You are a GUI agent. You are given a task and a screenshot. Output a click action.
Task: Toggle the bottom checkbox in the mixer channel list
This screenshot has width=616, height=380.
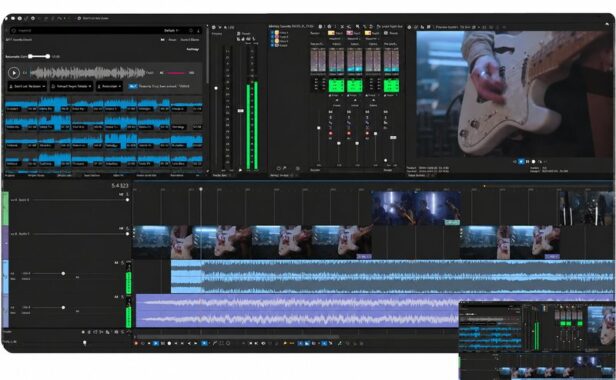pyautogui.click(x=272, y=46)
